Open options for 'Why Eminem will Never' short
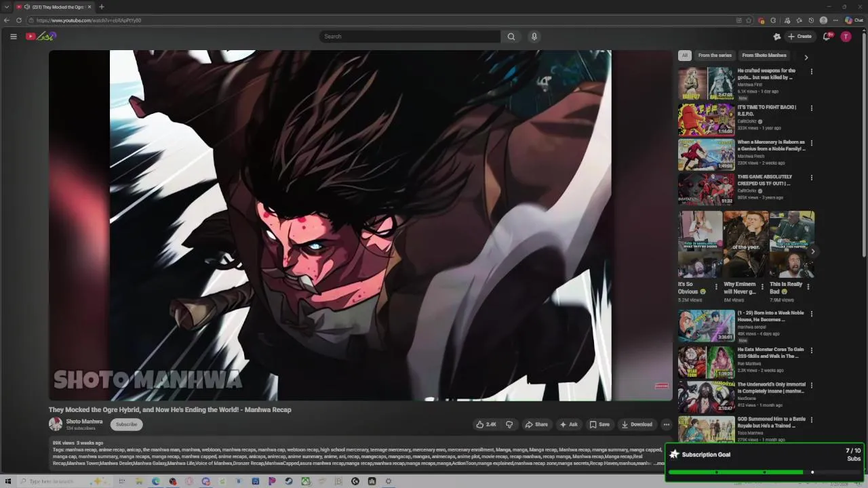868x488 pixels. click(762, 287)
